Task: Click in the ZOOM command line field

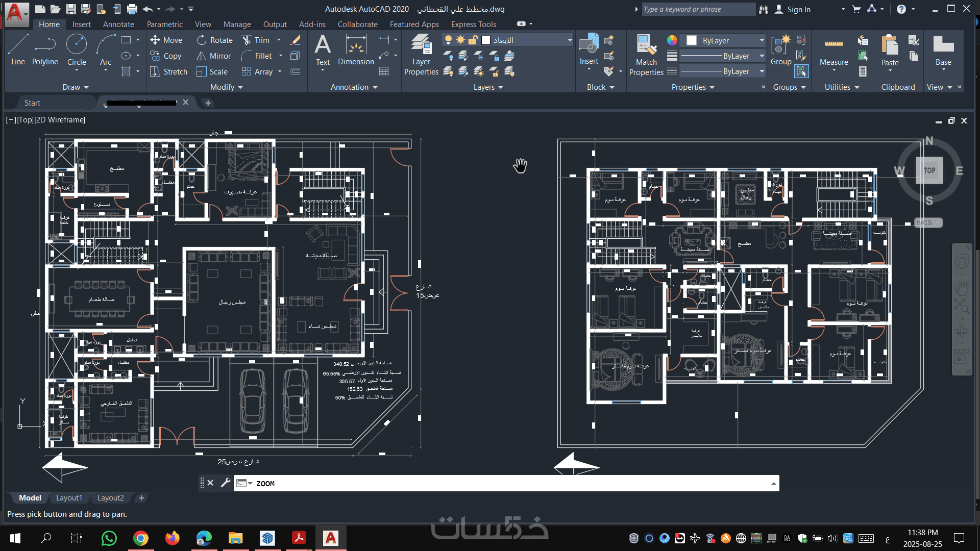Action: [510, 484]
